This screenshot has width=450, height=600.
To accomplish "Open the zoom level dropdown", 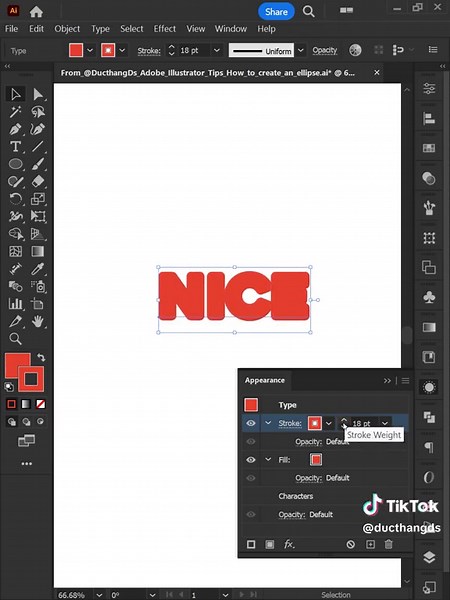I will [99, 595].
